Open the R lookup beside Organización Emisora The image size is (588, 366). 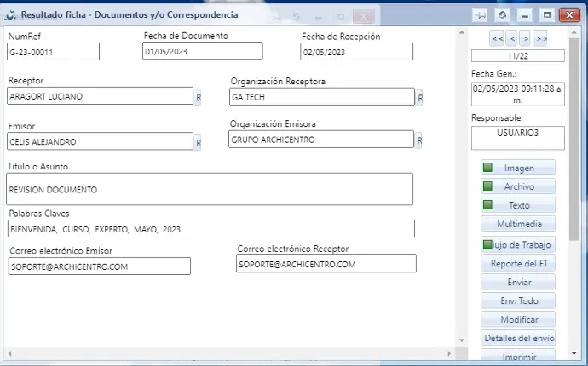(418, 140)
